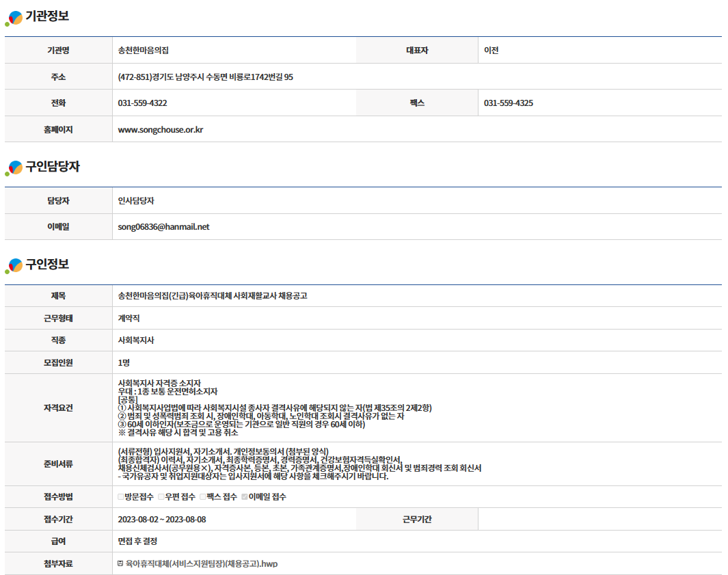Check the 방문접수 checkbox
This screenshot has width=728, height=575.
click(121, 497)
